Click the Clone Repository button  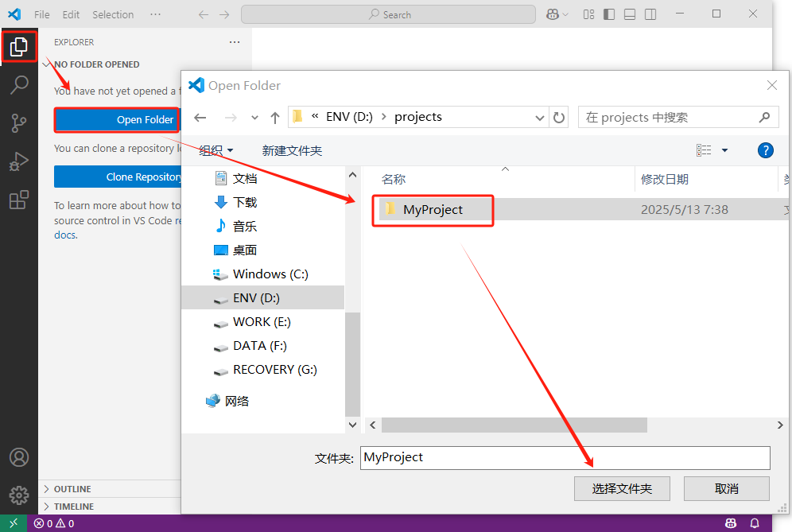pos(118,177)
